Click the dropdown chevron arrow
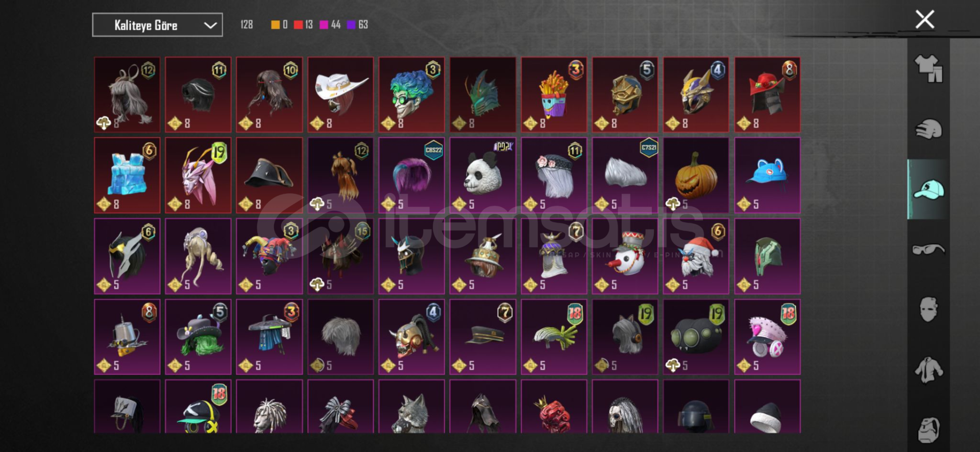The height and width of the screenshot is (452, 980). coord(210,25)
